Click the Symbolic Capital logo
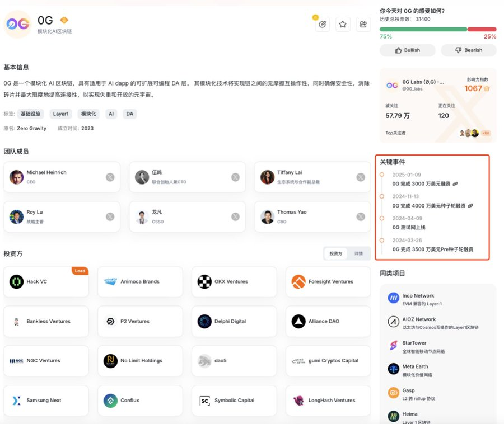 pyautogui.click(x=204, y=401)
